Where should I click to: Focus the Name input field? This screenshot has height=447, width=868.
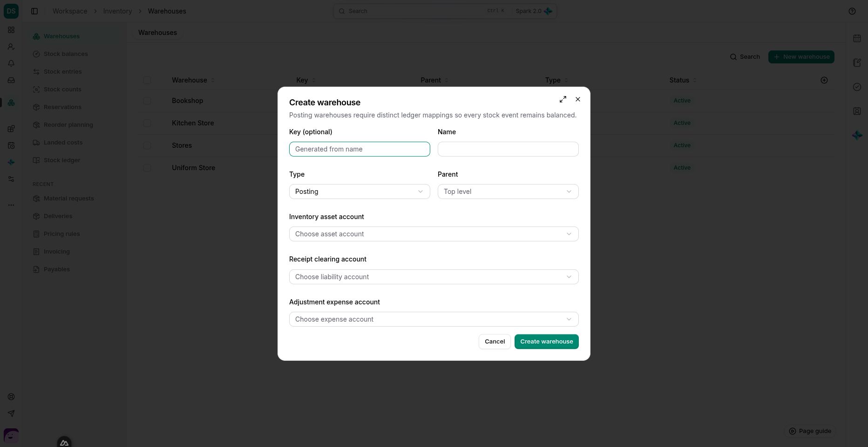508,149
